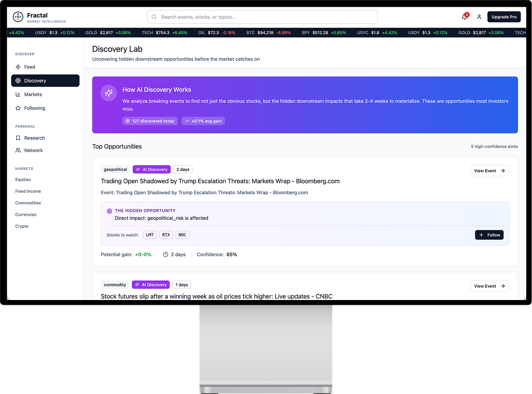Click the sparkle icon in AI Discovery banner
Viewport: 532px width, 394px height.
point(109,93)
